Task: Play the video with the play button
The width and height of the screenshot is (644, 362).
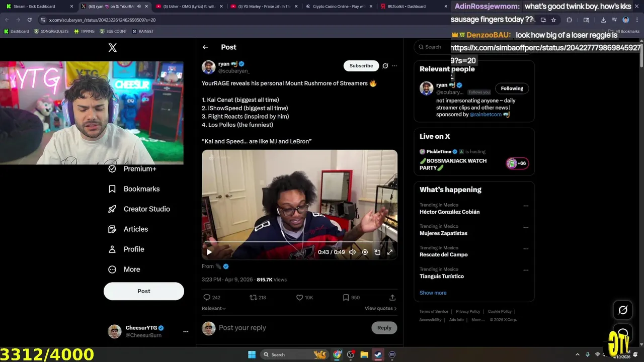Action: tap(209, 252)
